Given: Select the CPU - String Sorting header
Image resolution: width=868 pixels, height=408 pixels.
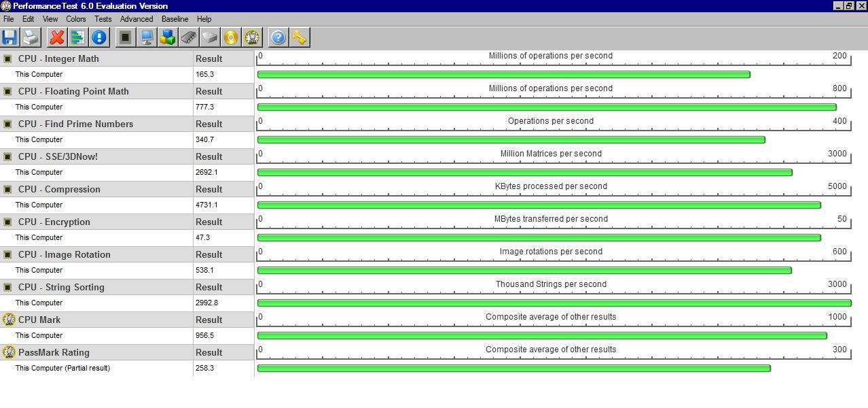Looking at the screenshot, I should pyautogui.click(x=61, y=287).
